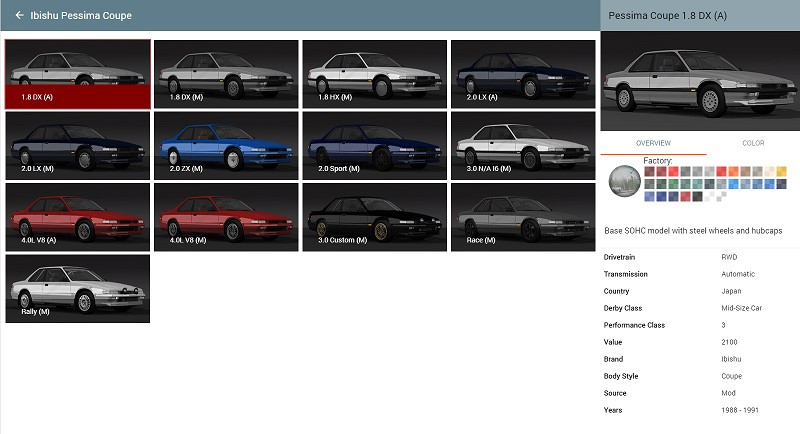The width and height of the screenshot is (800, 434).
Task: Switch to the COLOR tab
Action: (x=753, y=143)
